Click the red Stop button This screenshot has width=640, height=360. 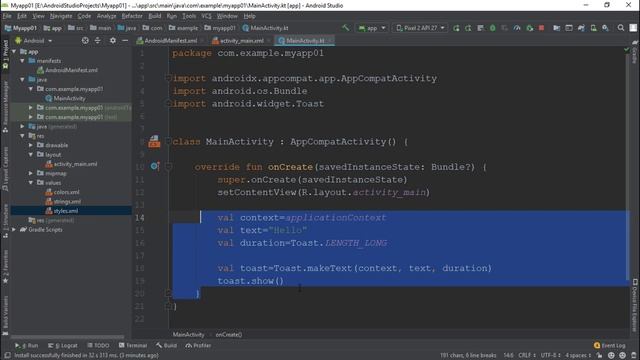[542, 28]
